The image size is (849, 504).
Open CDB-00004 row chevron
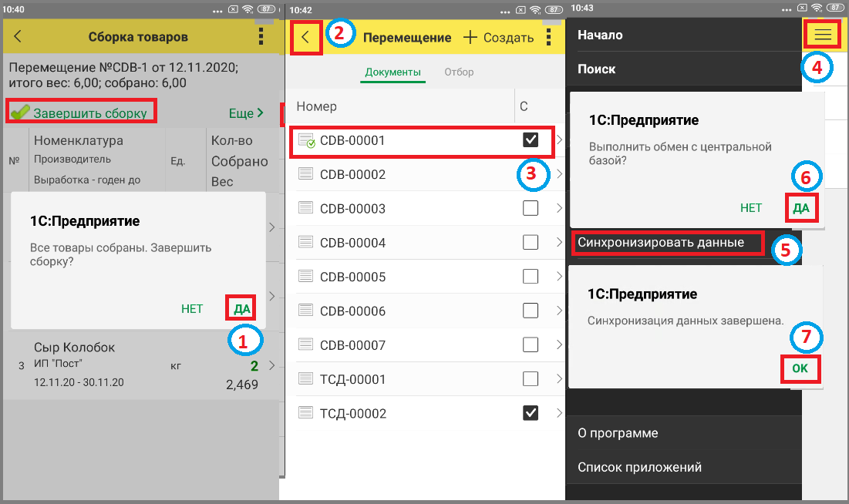[559, 242]
